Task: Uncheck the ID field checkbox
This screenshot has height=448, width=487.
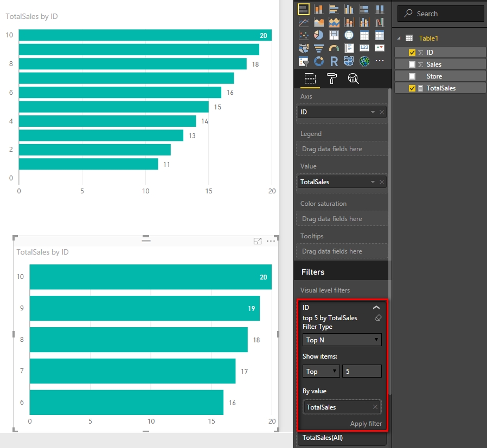Action: pyautogui.click(x=412, y=53)
